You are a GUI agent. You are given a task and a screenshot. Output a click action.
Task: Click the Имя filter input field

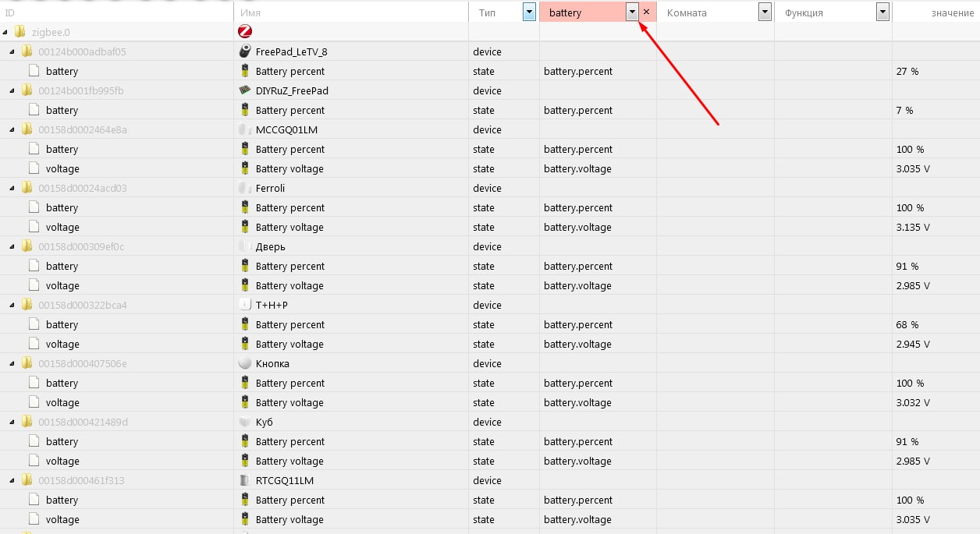[x=350, y=12]
